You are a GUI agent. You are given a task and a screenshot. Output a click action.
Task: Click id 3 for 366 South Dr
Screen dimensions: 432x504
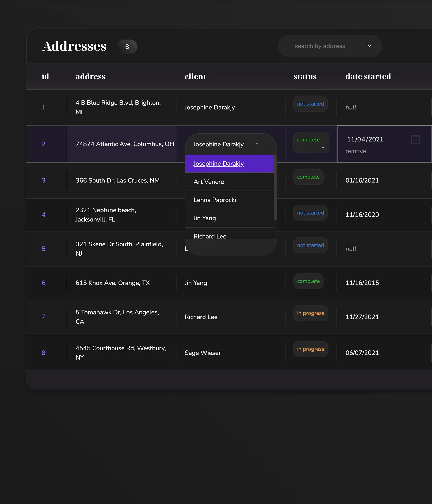(x=43, y=180)
